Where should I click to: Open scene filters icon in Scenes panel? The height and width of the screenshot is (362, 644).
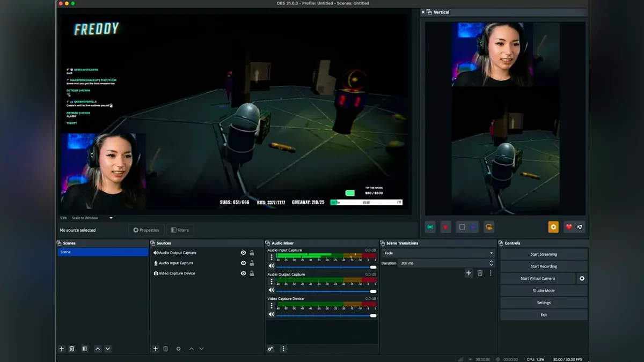[84, 349]
